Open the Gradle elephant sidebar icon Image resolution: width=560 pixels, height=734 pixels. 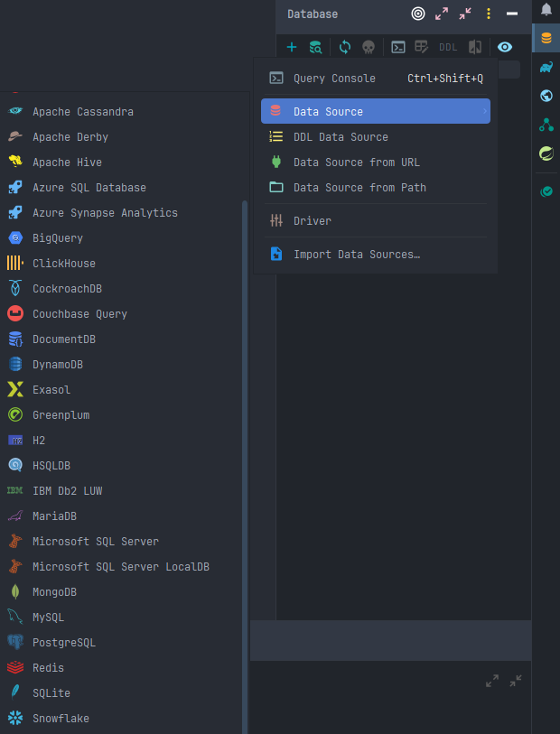(x=546, y=68)
